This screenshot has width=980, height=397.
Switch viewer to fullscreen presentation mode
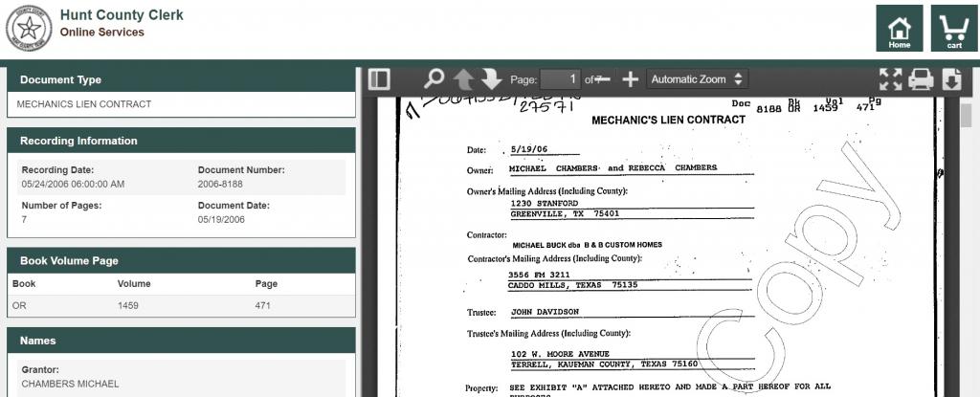tap(891, 79)
